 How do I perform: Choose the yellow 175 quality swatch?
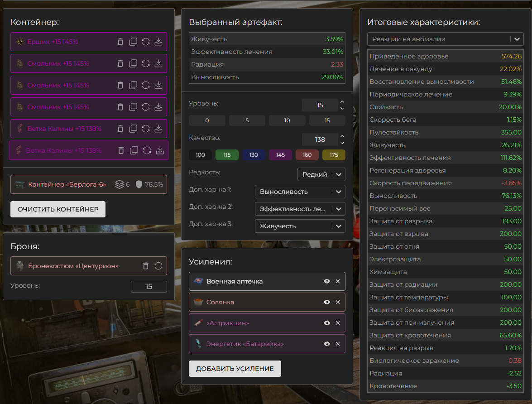point(334,155)
